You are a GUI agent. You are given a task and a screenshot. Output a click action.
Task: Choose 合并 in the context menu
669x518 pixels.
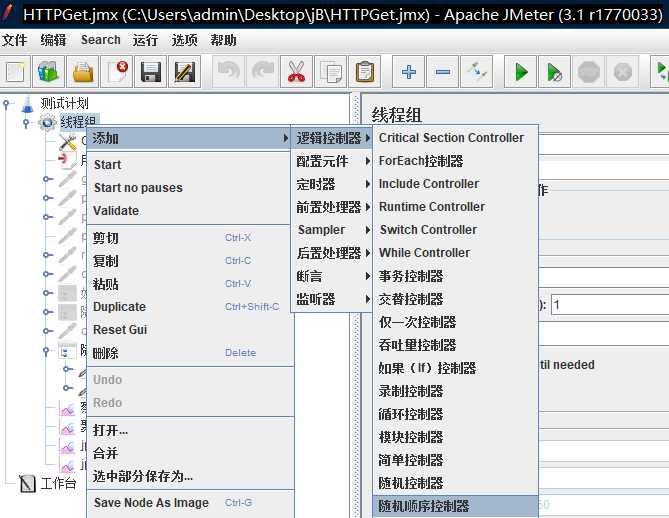coord(190,453)
